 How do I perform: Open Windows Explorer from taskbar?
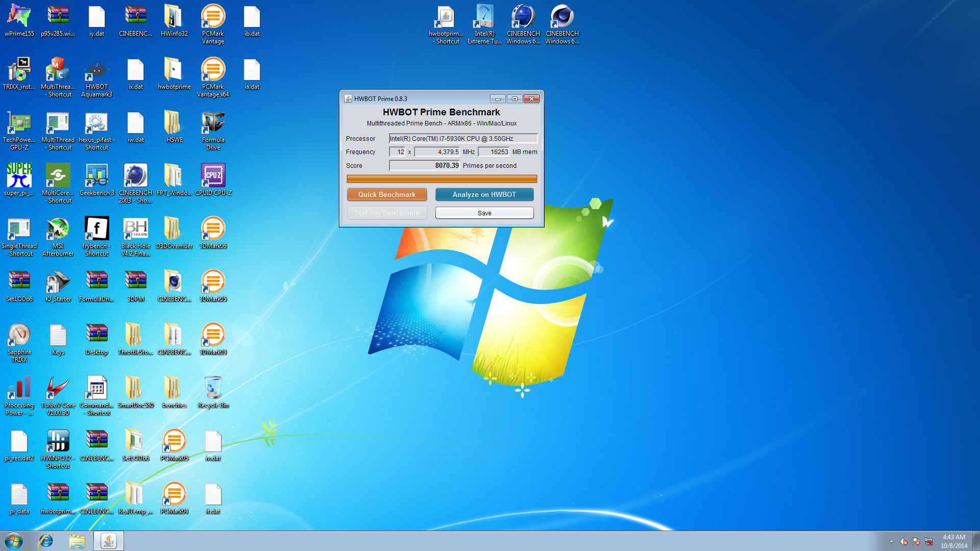pos(77,541)
